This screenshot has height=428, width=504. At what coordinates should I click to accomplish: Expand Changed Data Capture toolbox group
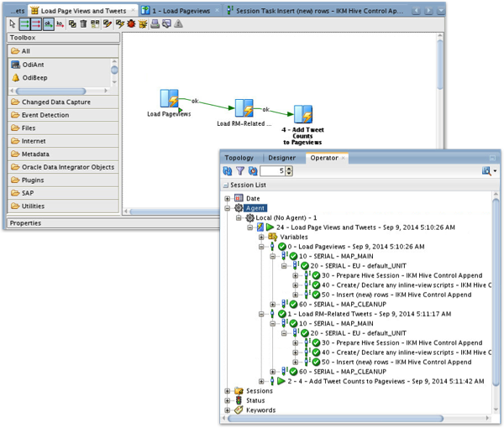point(63,102)
